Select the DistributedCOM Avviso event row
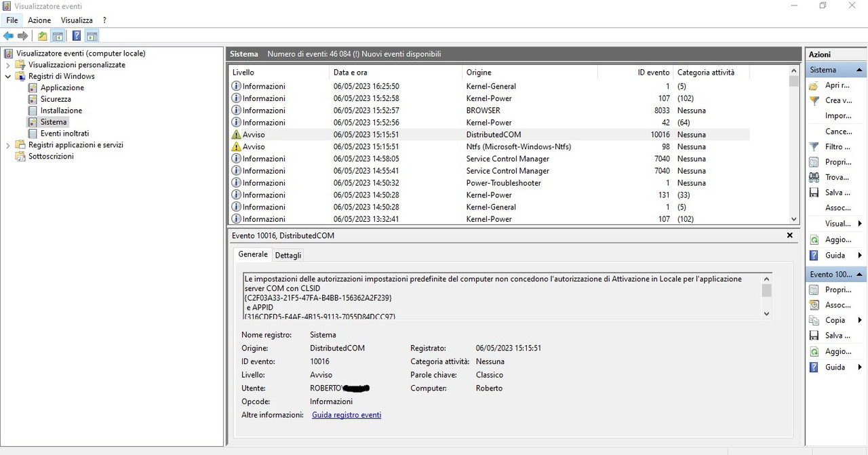 tap(490, 134)
